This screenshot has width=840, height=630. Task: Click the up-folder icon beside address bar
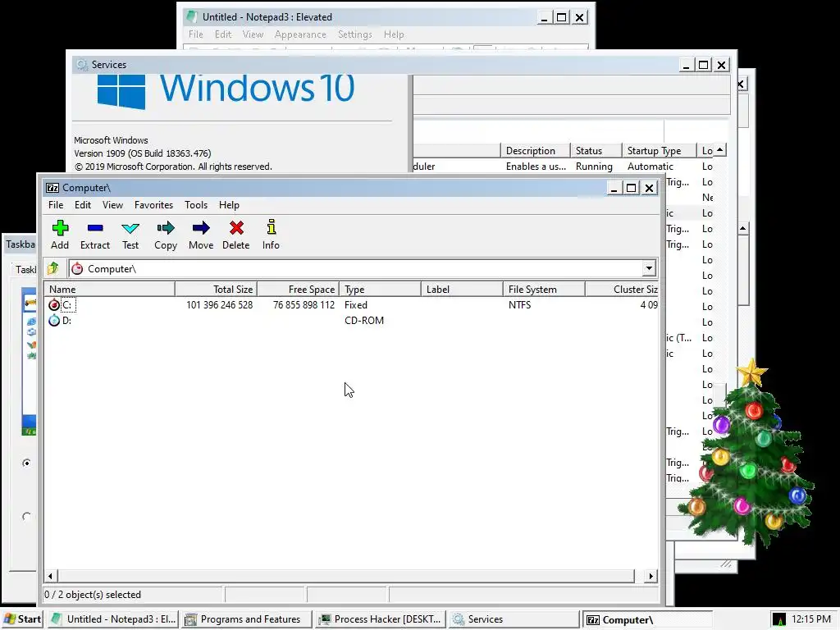[x=53, y=268]
